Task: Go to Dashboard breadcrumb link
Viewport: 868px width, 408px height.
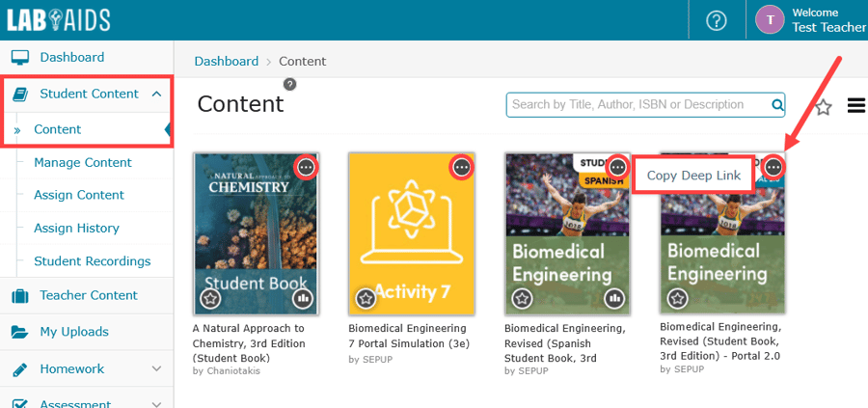Action: pos(227,61)
